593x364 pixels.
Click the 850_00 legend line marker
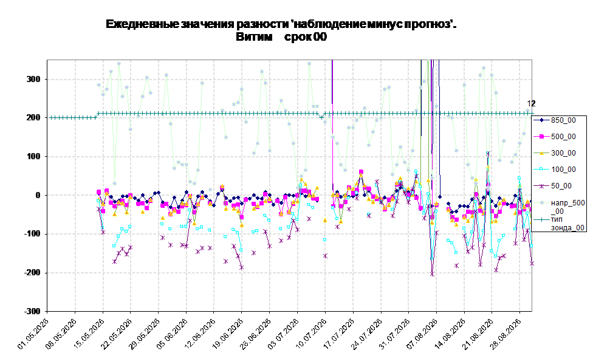pyautogui.click(x=541, y=120)
